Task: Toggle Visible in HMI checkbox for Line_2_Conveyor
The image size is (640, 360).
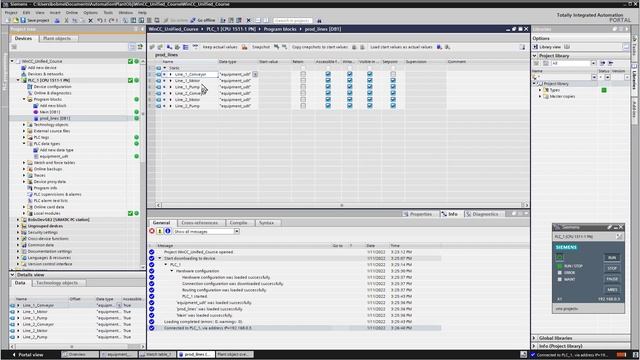Action: click(369, 93)
